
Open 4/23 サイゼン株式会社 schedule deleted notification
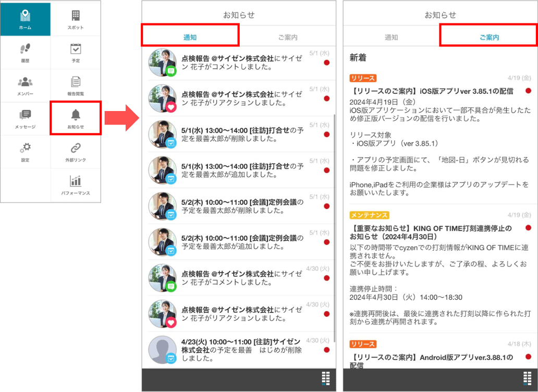[x=241, y=349]
